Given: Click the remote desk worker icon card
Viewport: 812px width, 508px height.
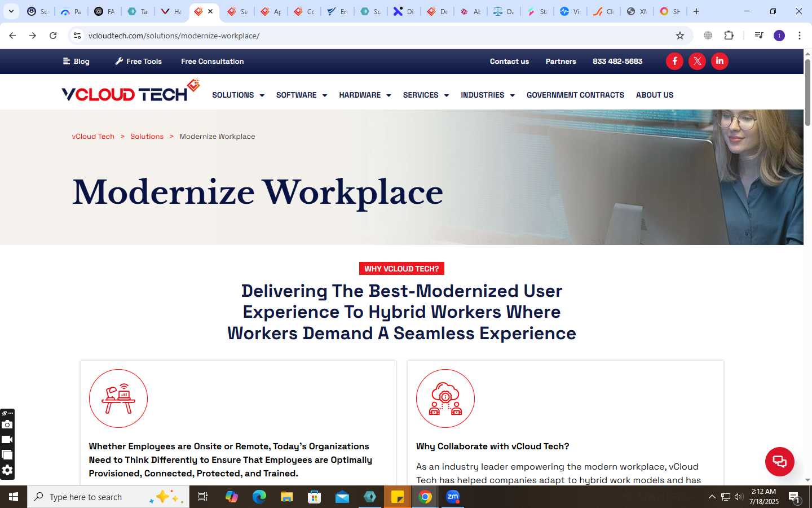Looking at the screenshot, I should coord(118,398).
